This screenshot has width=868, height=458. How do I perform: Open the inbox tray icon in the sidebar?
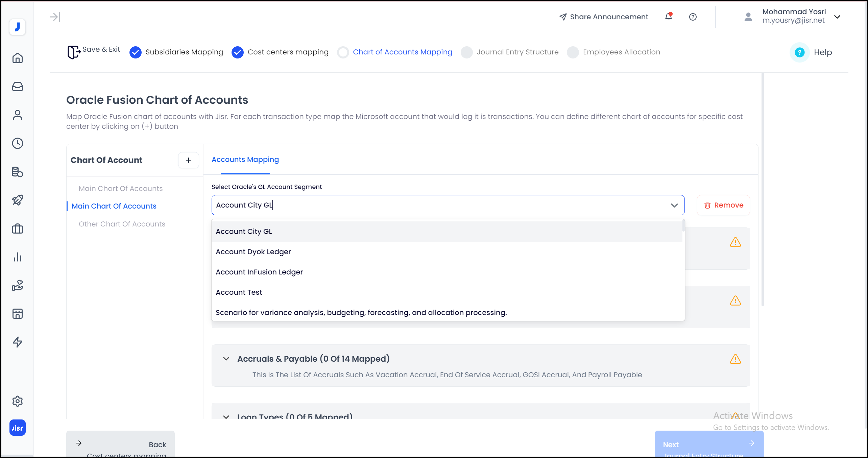pyautogui.click(x=17, y=87)
